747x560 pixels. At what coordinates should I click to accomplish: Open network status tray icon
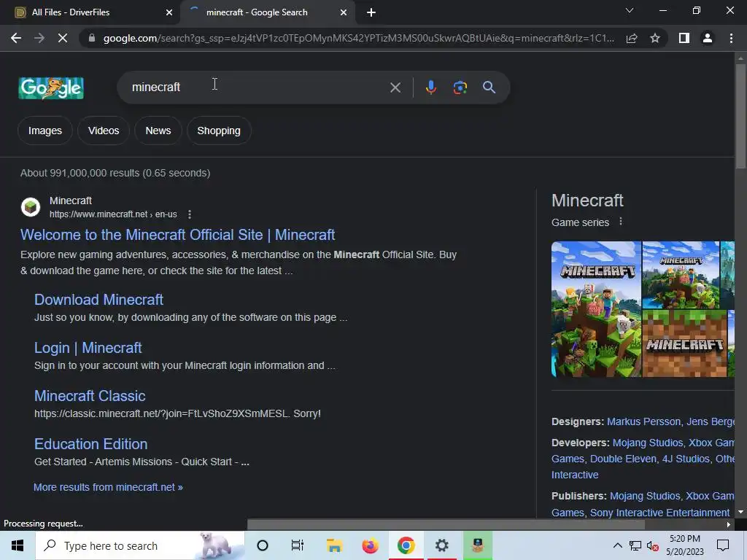635,545
